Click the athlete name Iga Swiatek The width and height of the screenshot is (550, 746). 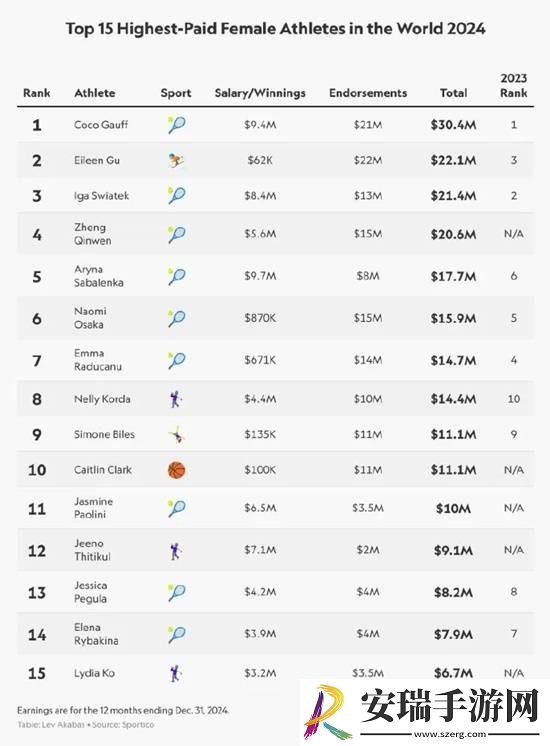click(x=101, y=196)
